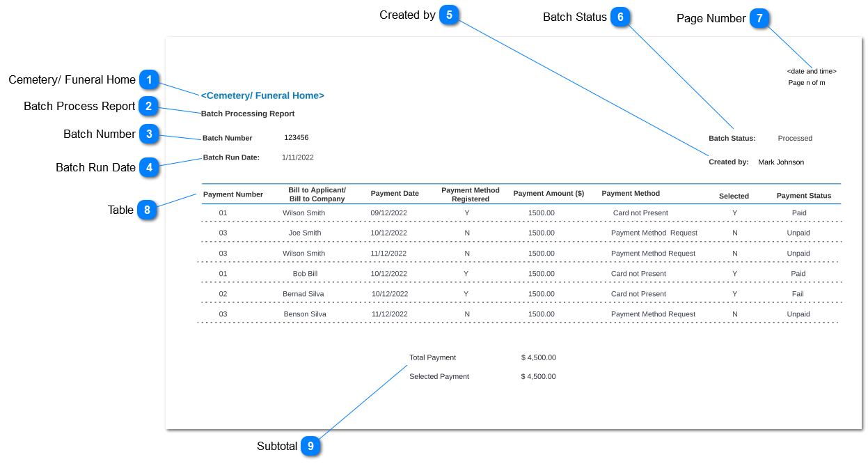
Task: Click Wilson Smith in the 09/12/2022 row
Action: pos(303,212)
